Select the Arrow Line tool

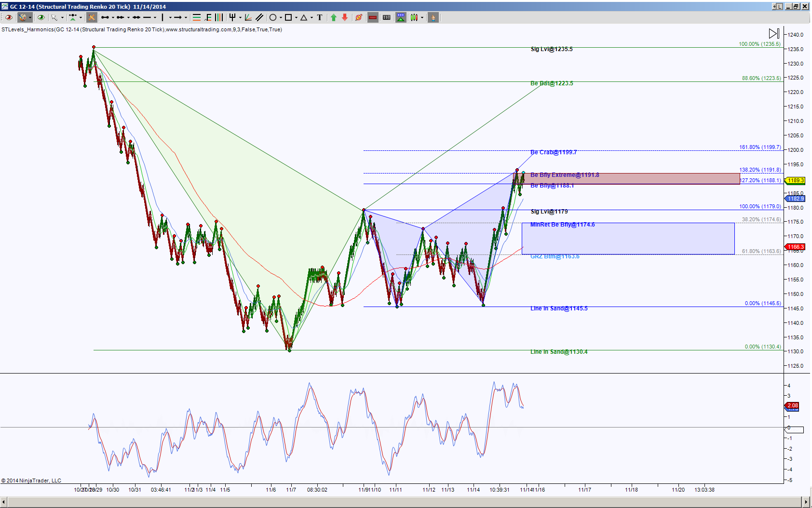177,17
